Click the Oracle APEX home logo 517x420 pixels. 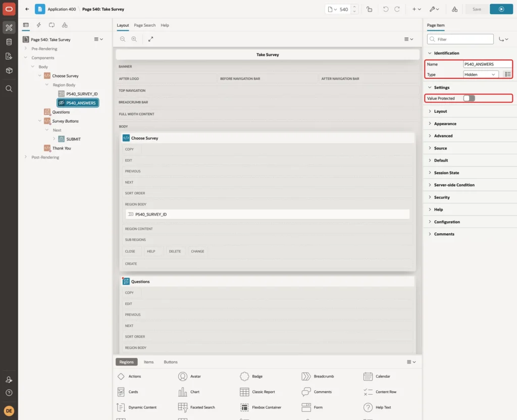[x=9, y=9]
